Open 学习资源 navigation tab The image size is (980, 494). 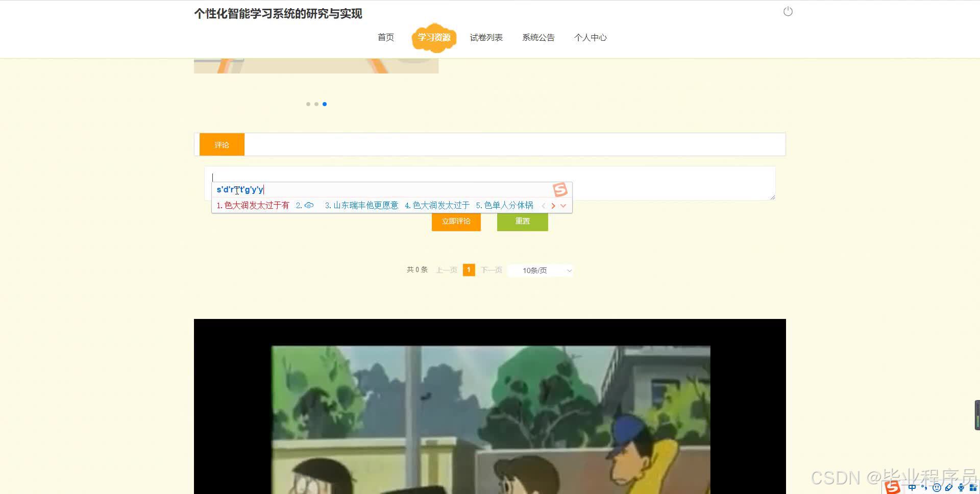[x=434, y=37]
